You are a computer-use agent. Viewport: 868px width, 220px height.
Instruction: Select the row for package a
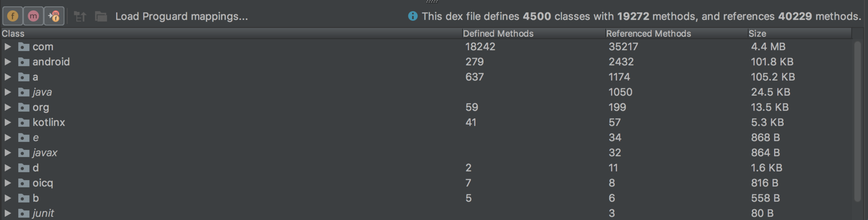pyautogui.click(x=426, y=77)
